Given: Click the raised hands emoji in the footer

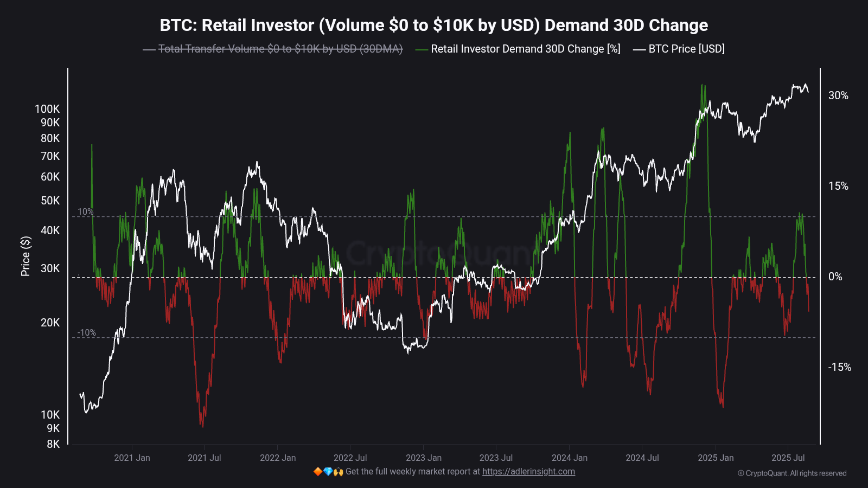Looking at the screenshot, I should (339, 472).
